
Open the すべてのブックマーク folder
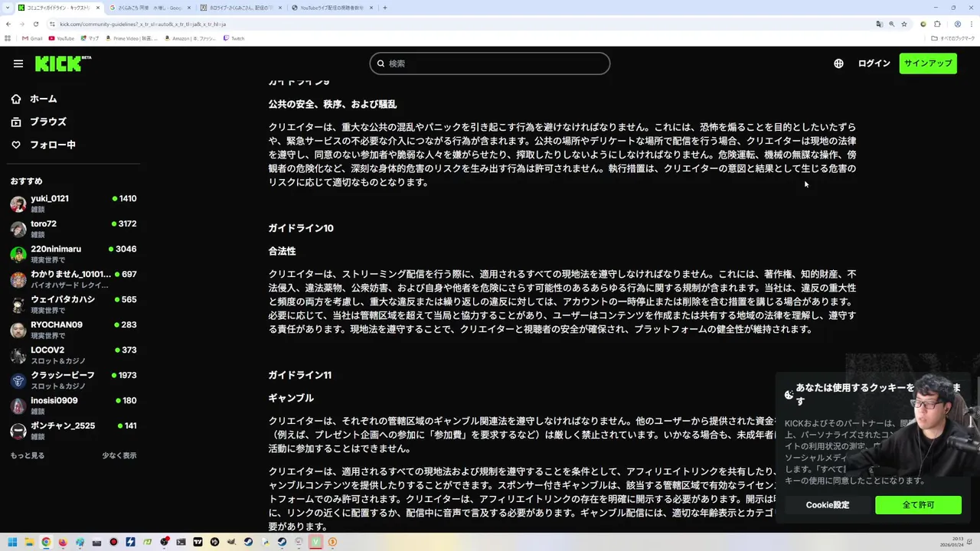(953, 38)
